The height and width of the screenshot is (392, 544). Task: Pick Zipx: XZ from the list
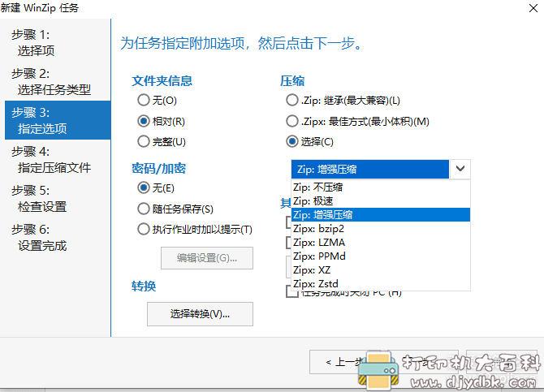point(381,270)
